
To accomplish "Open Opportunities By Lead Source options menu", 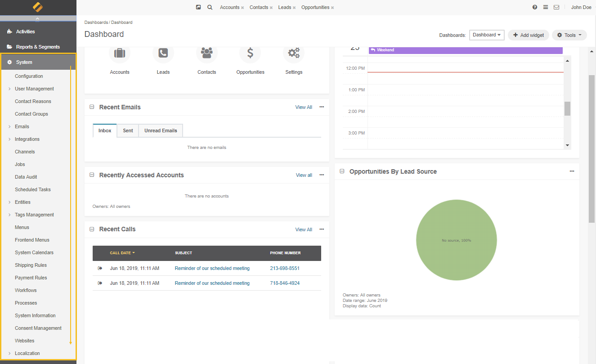I will [572, 171].
